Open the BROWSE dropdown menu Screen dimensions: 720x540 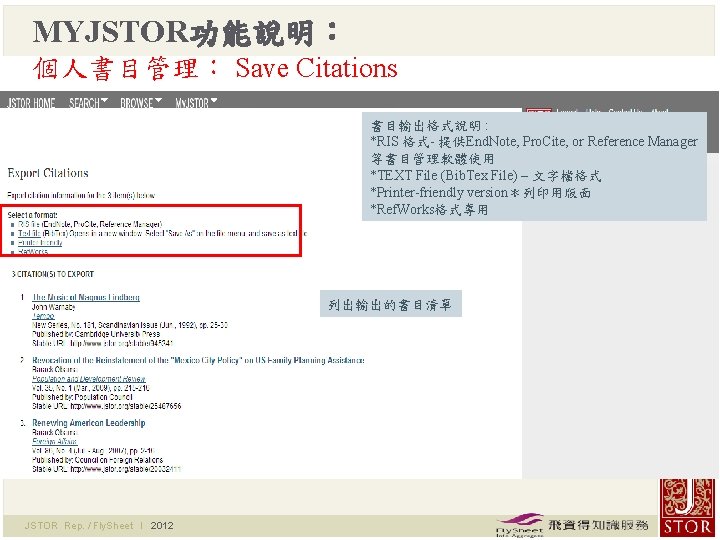point(141,103)
